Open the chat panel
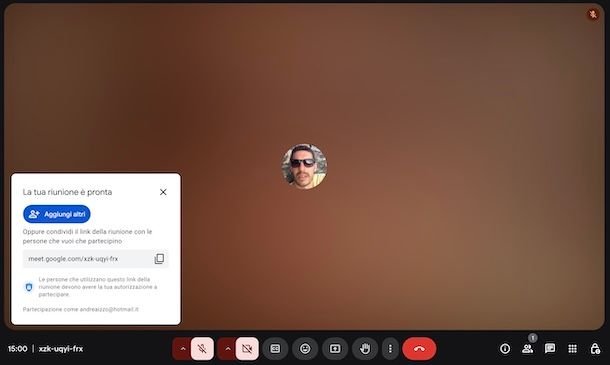 point(550,349)
